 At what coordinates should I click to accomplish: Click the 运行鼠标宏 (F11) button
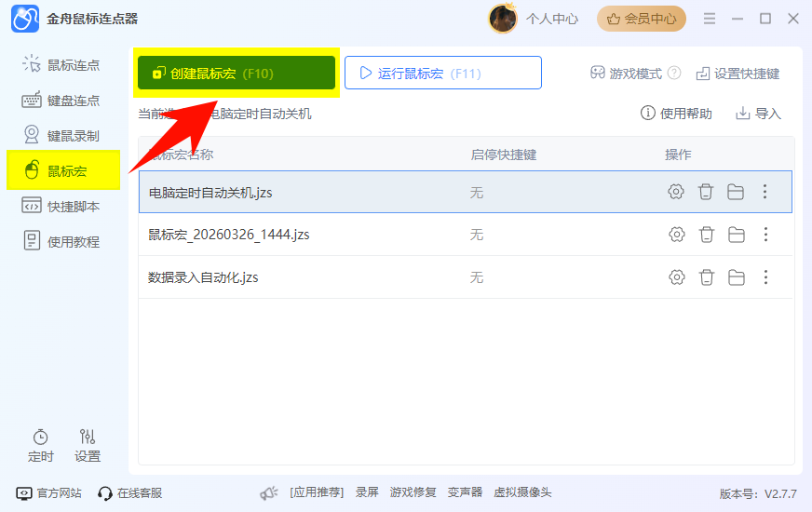coord(442,73)
